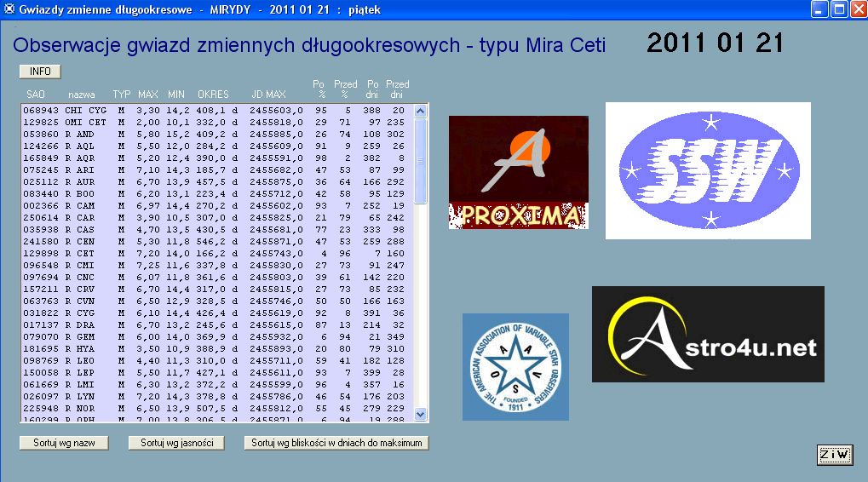This screenshot has height=482, width=868.
Task: Click the ZiW button
Action: (835, 455)
